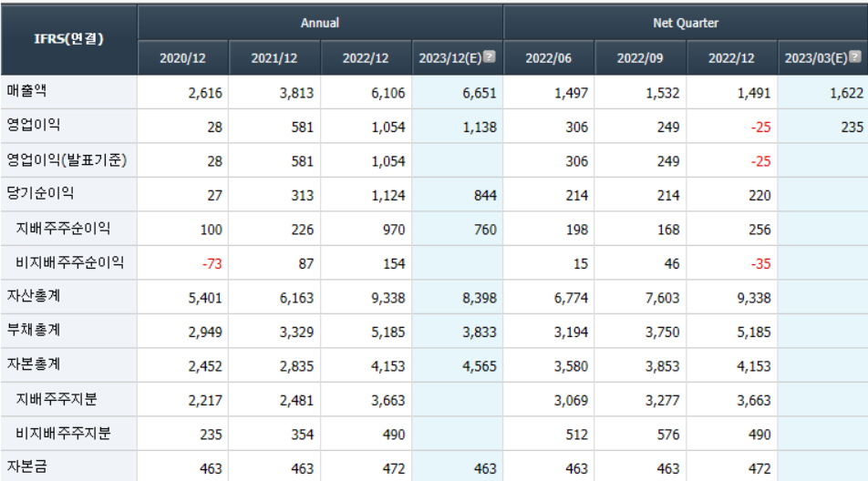This screenshot has height=481, width=868.
Task: Click the 168 controlling net income value
Action: point(668,230)
